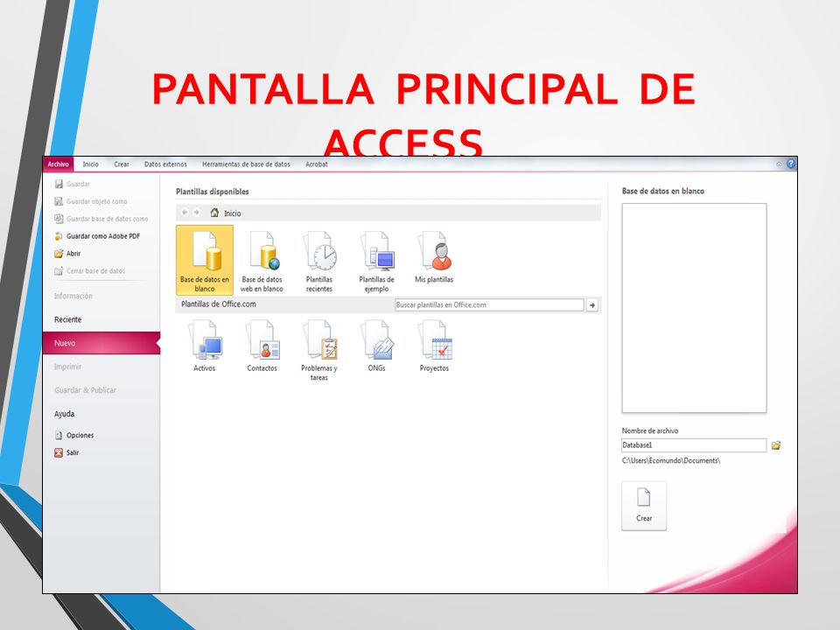Click the blank database preview pane
This screenshot has height=630, width=840.
point(694,308)
